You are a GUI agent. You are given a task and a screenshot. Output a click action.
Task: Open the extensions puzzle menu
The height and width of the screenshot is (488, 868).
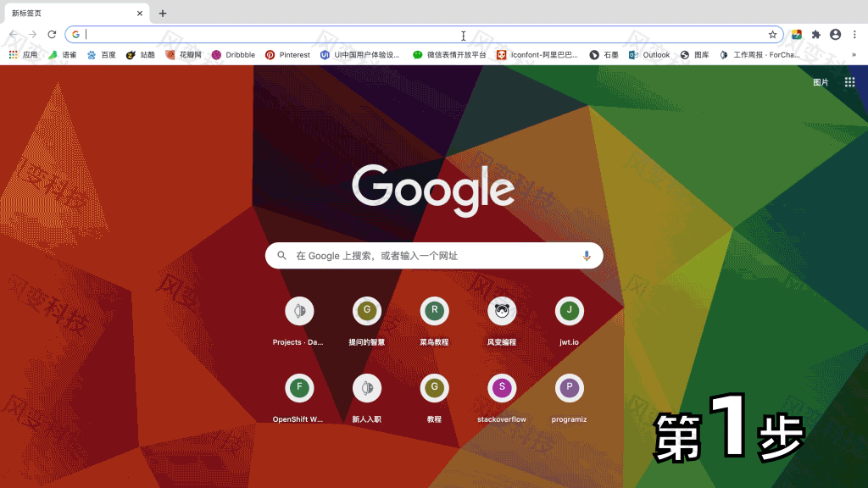[x=815, y=35]
